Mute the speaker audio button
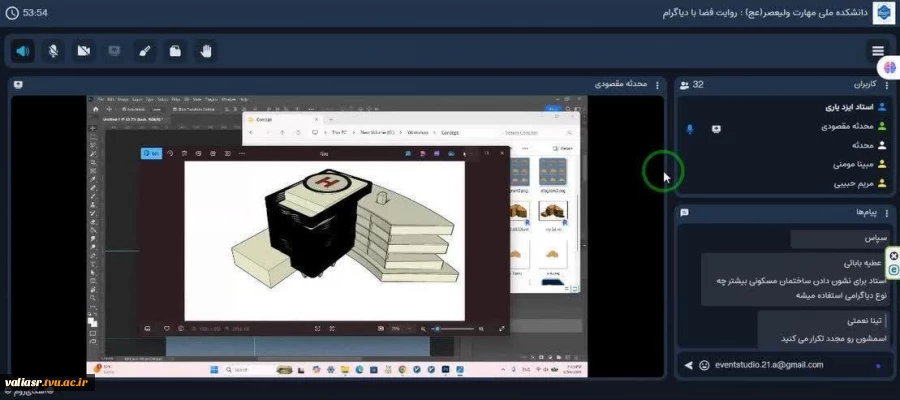 pyautogui.click(x=22, y=52)
